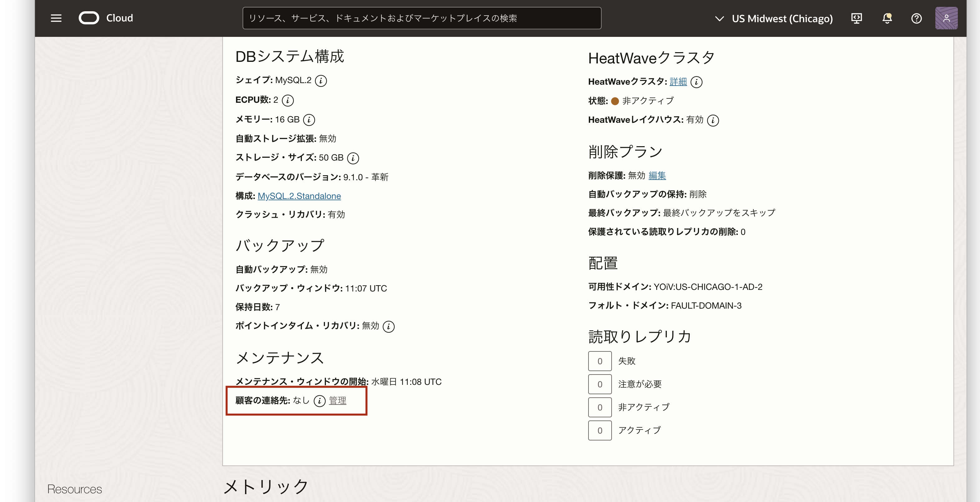
Task: Click info icon beside ストレージ・サイズ 50 GB
Action: pos(353,158)
